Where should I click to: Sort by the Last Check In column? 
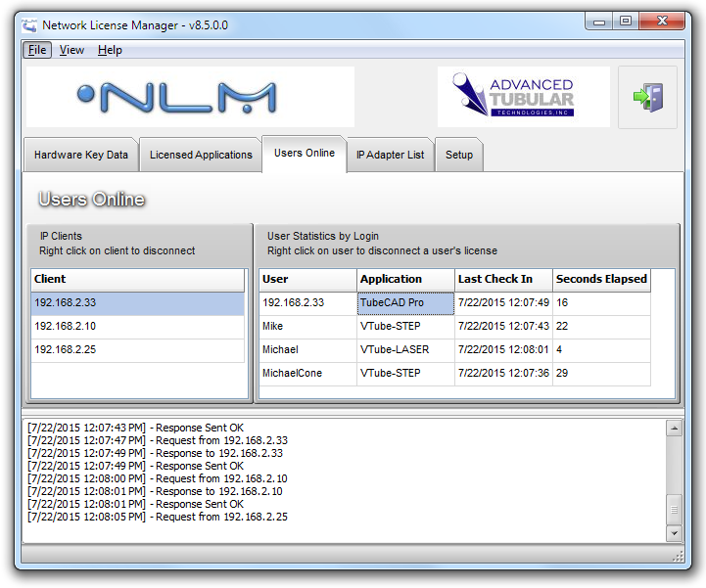pos(503,279)
